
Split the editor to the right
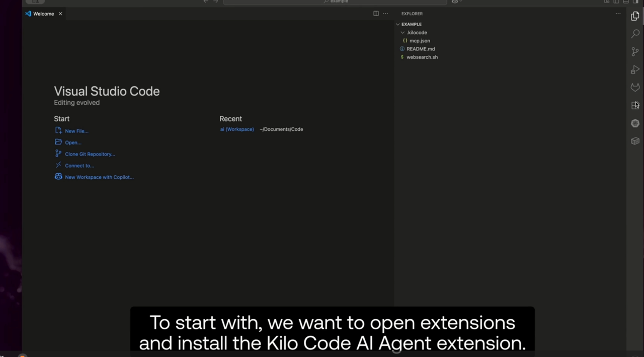[376, 14]
